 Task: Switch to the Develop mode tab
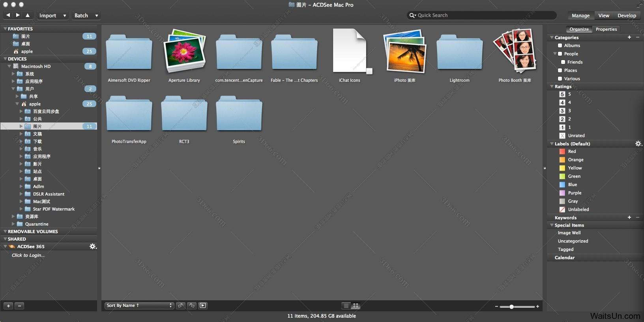(x=627, y=15)
